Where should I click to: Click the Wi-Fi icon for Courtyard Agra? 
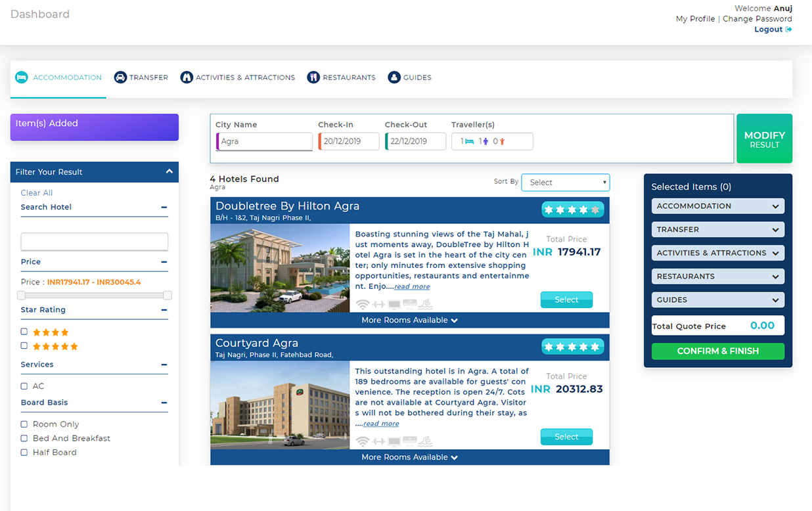363,441
